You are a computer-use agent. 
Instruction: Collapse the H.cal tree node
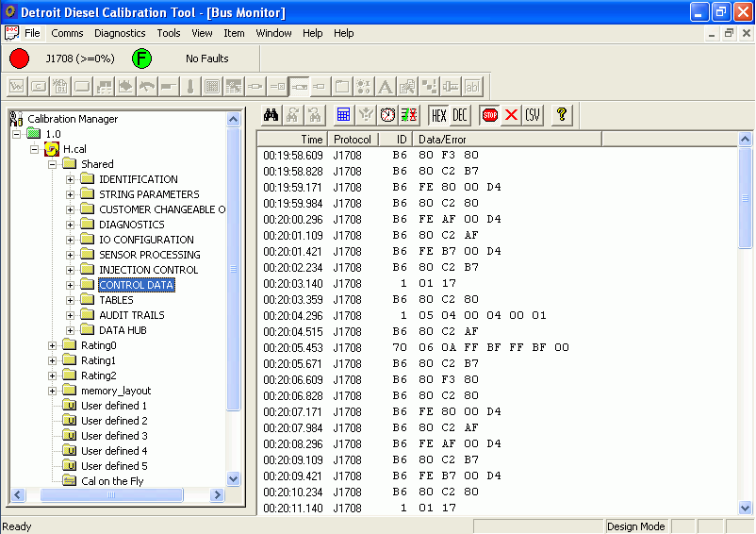(x=35, y=149)
